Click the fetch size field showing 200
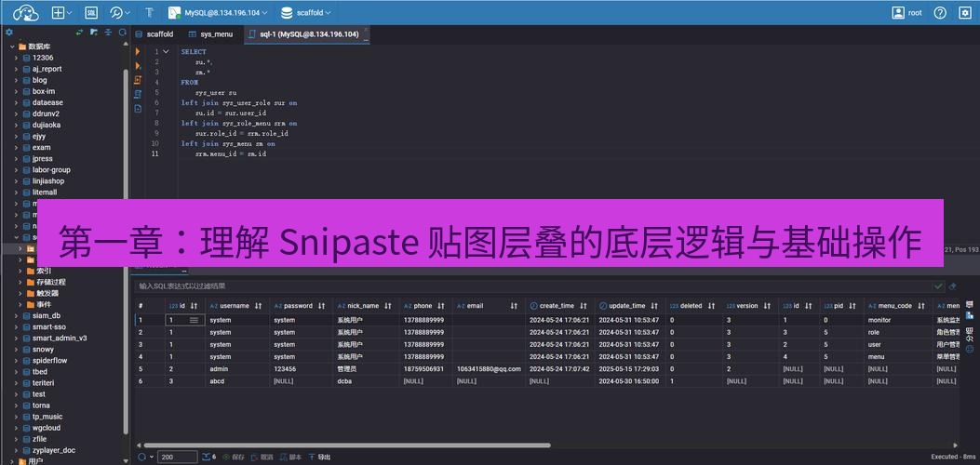The height and width of the screenshot is (465, 980). click(x=177, y=457)
